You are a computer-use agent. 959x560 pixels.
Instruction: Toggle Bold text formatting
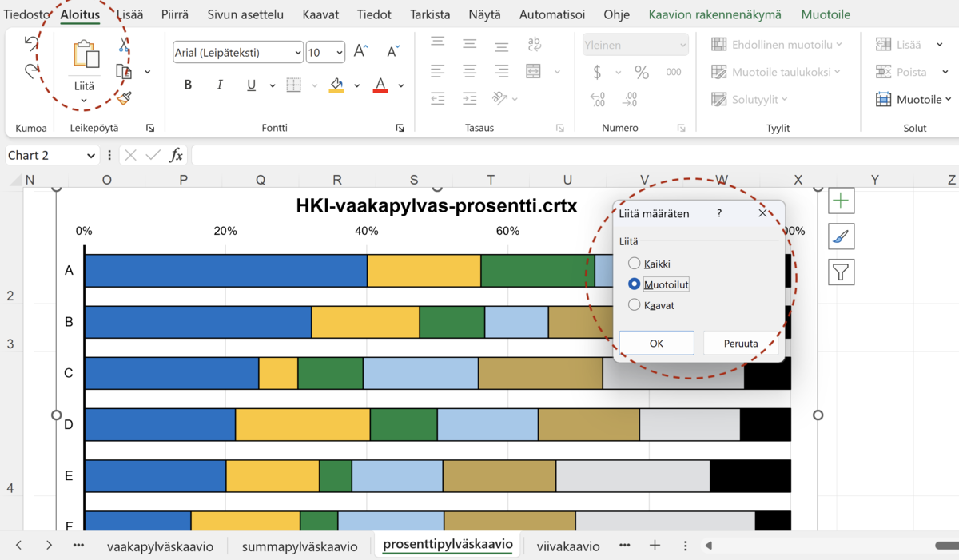188,85
